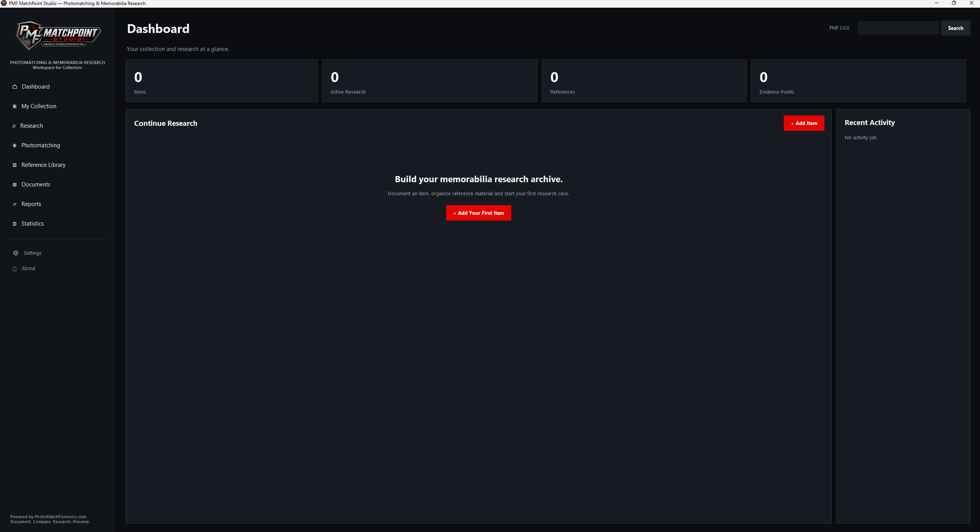Screen dimensions: 980x532
Task: Select the Active Research stat card
Action: point(430,81)
